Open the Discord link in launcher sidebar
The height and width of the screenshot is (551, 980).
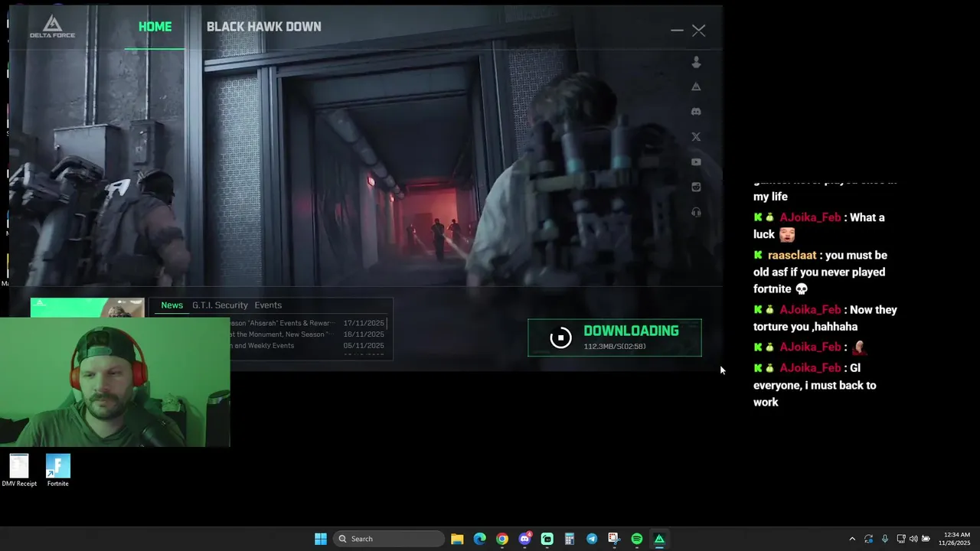click(x=696, y=112)
